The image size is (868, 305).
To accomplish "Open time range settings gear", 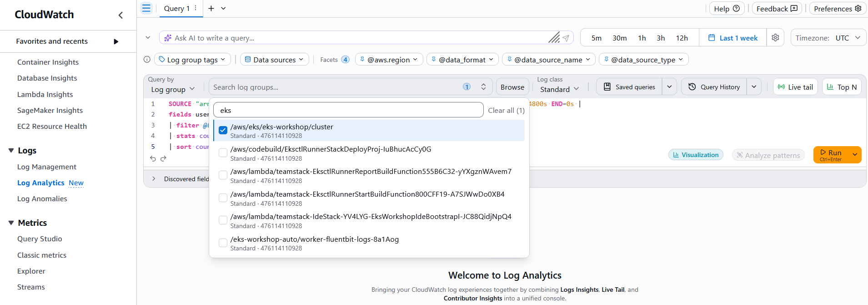I will point(776,38).
